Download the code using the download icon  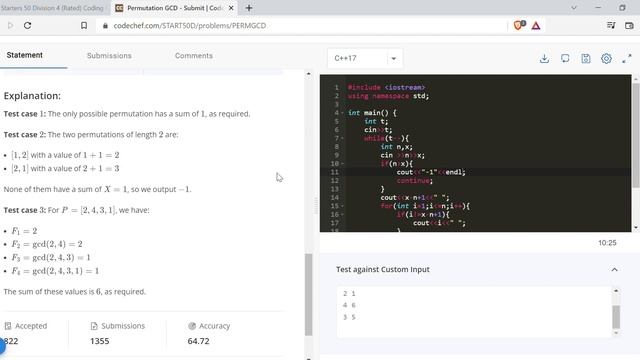click(544, 58)
